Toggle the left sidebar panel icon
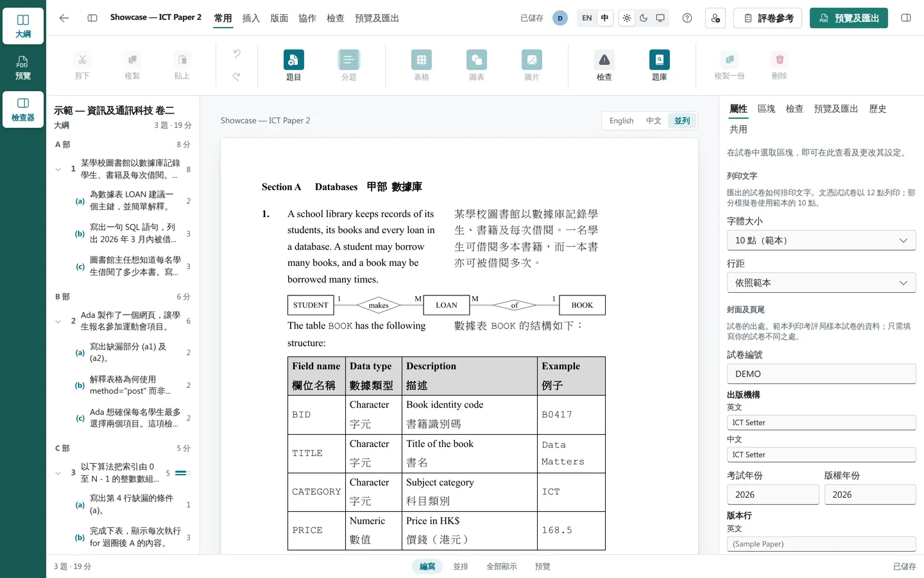This screenshot has width=924, height=578. [x=92, y=18]
